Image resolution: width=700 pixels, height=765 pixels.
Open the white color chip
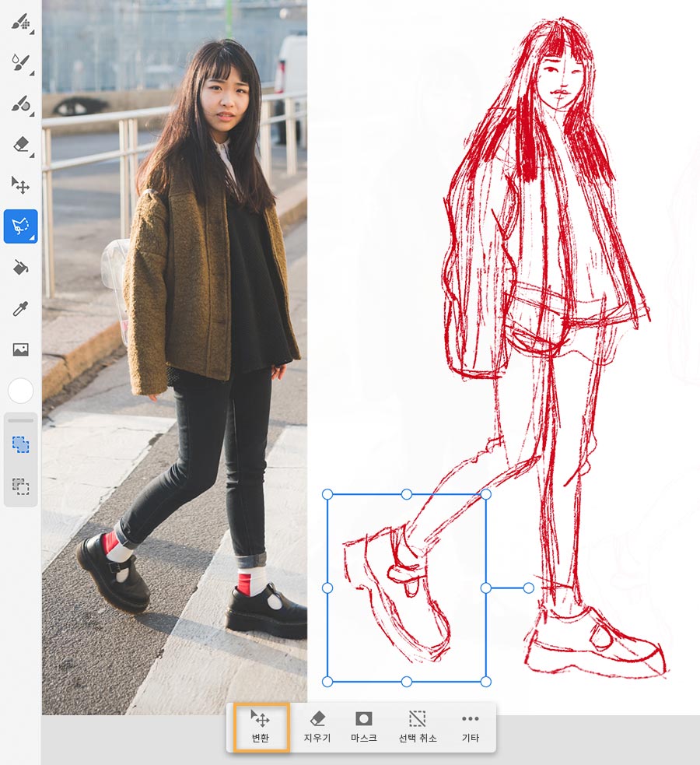(20, 391)
